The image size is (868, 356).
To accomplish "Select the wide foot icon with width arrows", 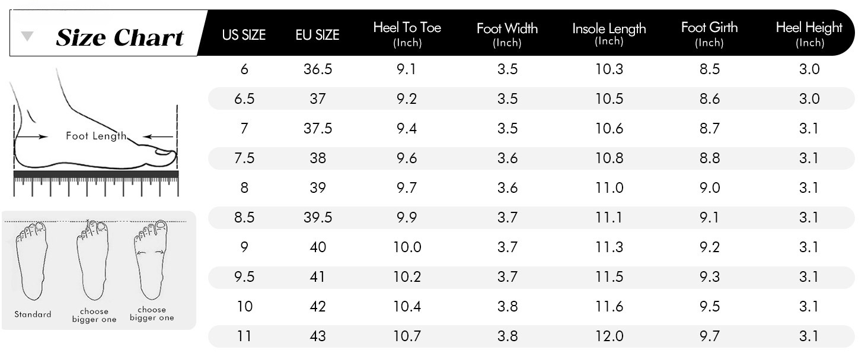I will (151, 260).
